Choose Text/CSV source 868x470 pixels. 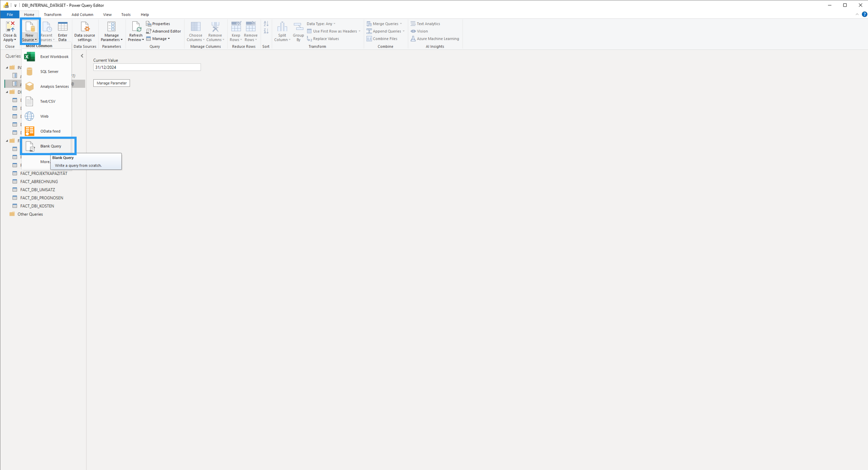tap(47, 101)
